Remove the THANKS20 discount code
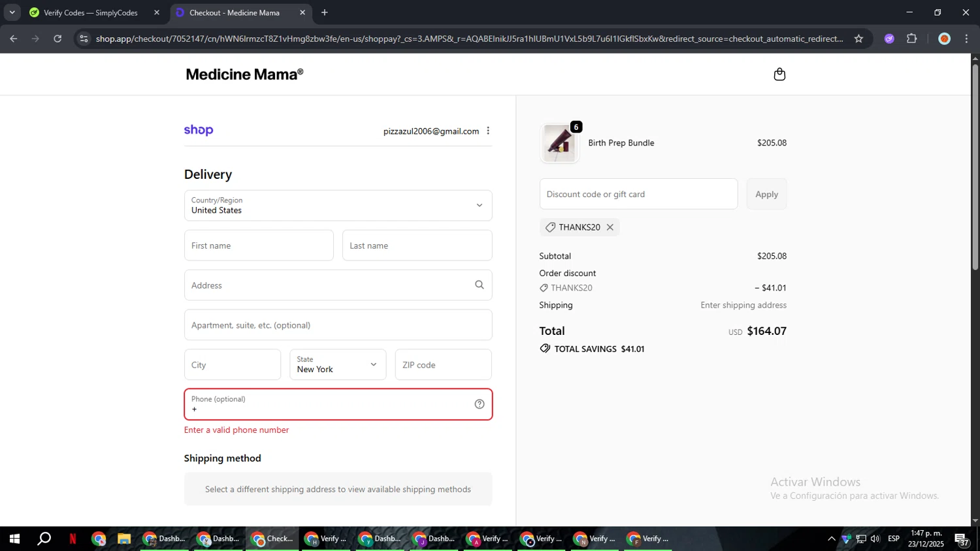980x551 pixels. 610,227
